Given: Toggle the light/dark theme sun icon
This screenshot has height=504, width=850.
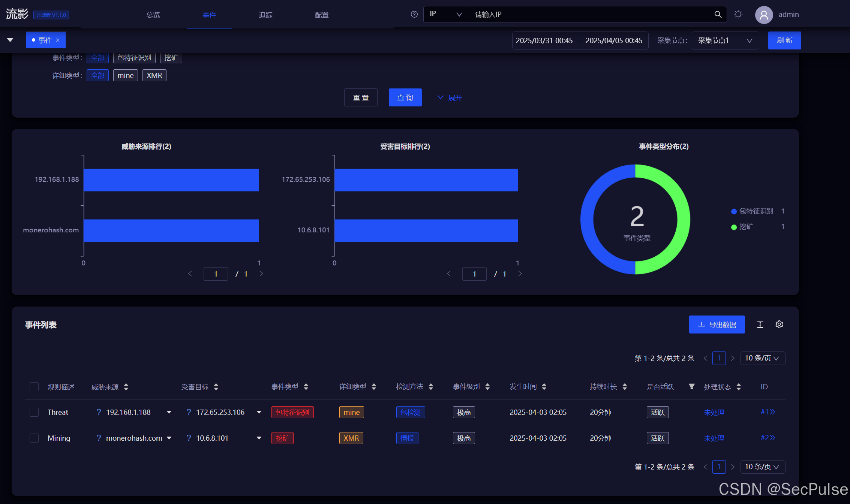Looking at the screenshot, I should (x=738, y=14).
